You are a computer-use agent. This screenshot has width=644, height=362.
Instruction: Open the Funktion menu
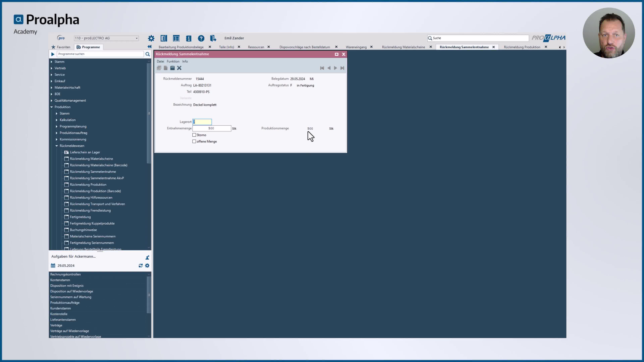173,62
